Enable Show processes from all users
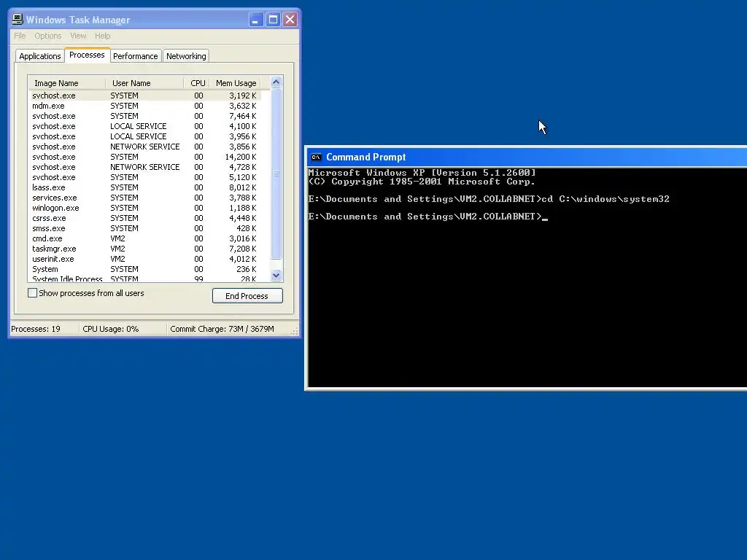Viewport: 747px width, 560px height. click(32, 293)
